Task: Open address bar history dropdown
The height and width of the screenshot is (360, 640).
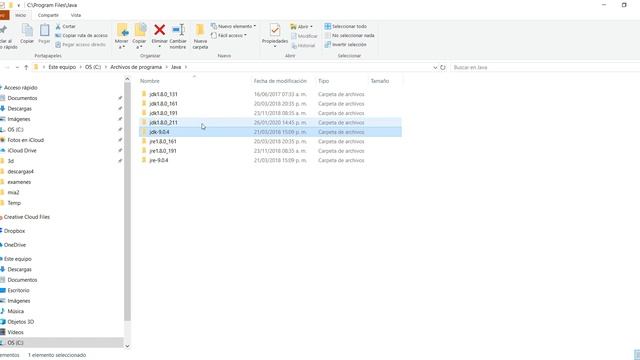Action: pos(435,67)
